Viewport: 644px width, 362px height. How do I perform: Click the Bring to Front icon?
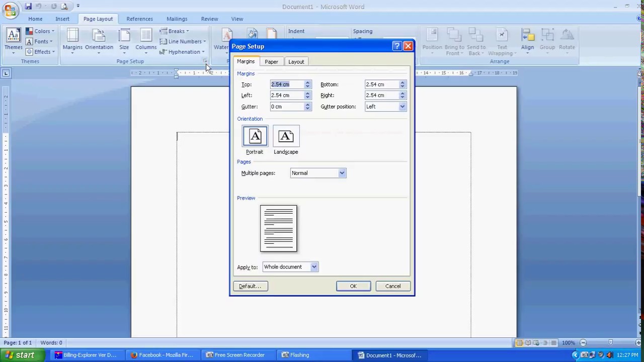454,42
